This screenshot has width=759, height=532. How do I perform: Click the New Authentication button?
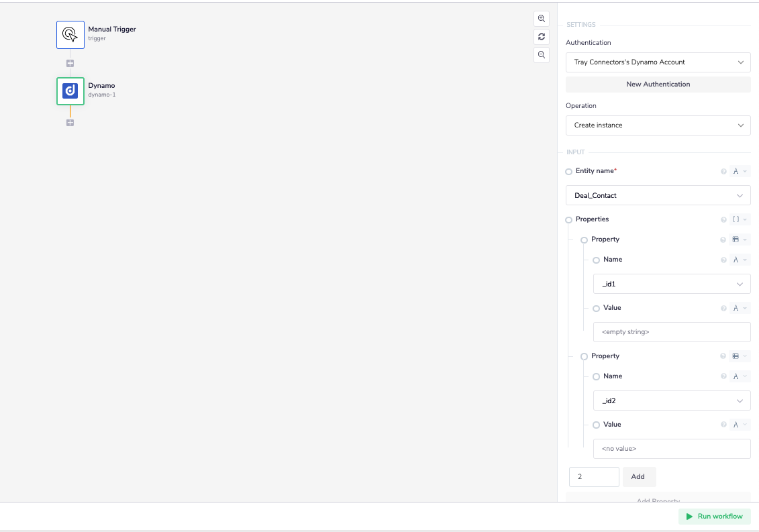pos(658,85)
